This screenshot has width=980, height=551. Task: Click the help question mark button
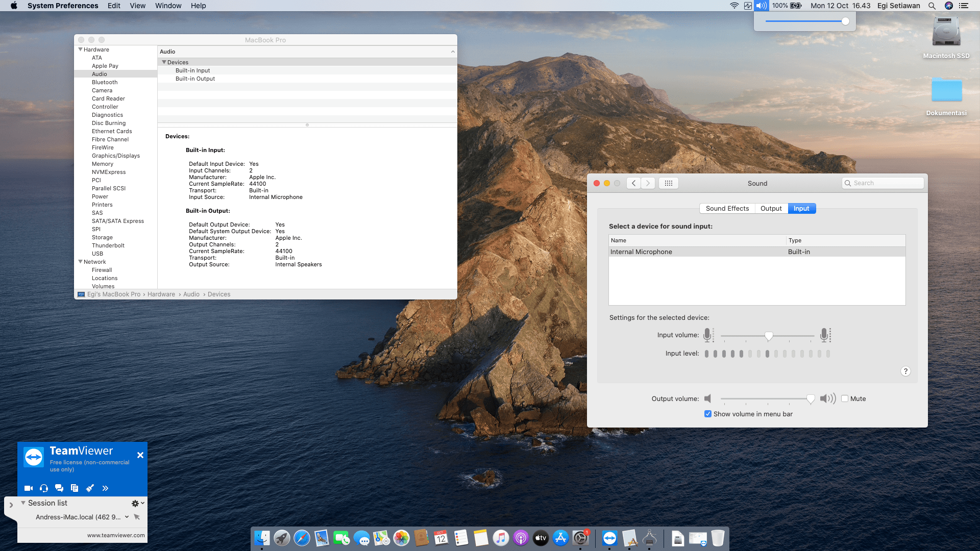click(x=905, y=371)
